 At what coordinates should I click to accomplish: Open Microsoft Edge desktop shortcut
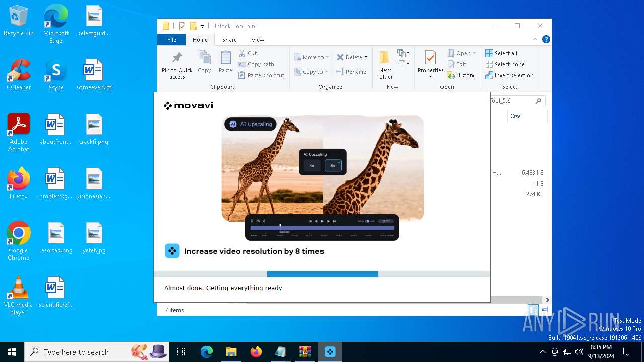coord(56,24)
